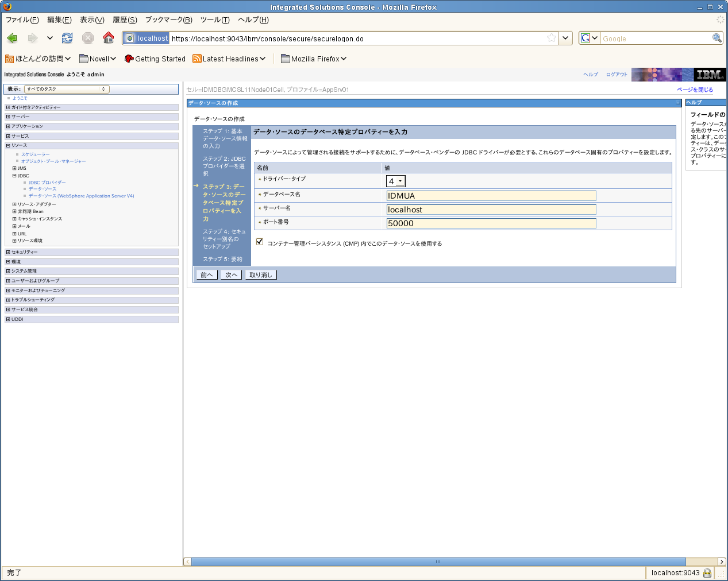Click the 次へ (Next) button
Image resolution: width=728 pixels, height=581 pixels.
(x=231, y=275)
